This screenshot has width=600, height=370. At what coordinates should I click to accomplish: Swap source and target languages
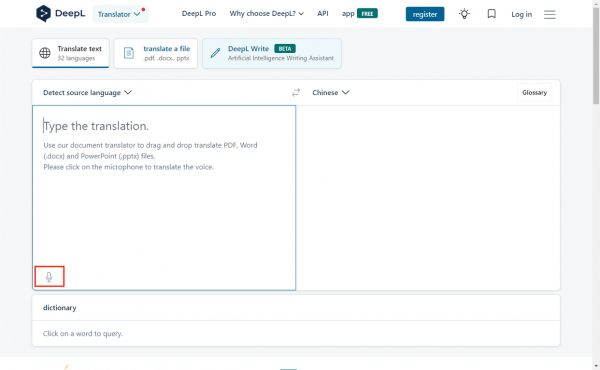point(296,93)
